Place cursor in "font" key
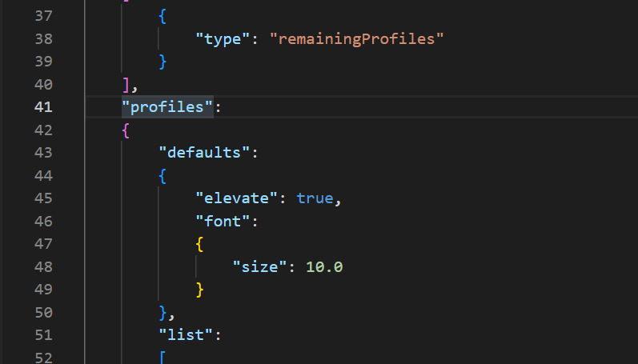The width and height of the screenshot is (638, 364). tap(223, 222)
